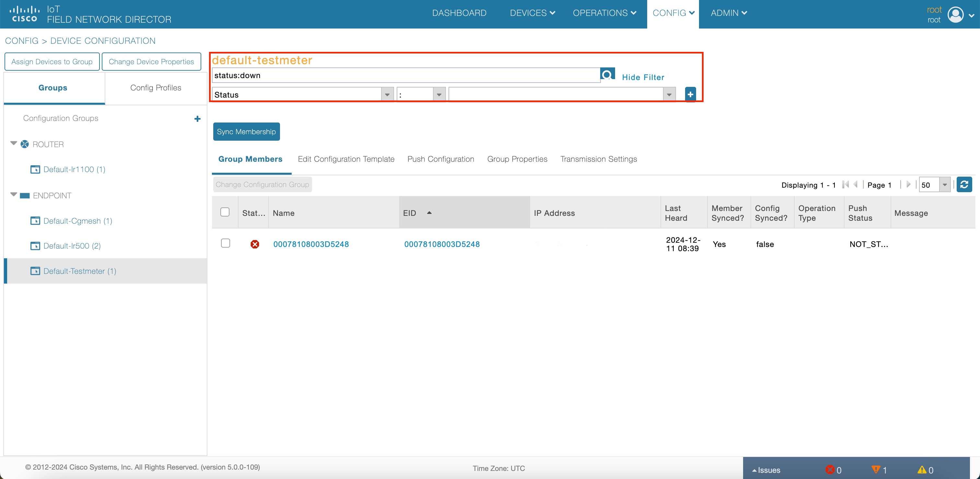Click critical issues red icon in footer
The width and height of the screenshot is (980, 479).
(x=830, y=470)
